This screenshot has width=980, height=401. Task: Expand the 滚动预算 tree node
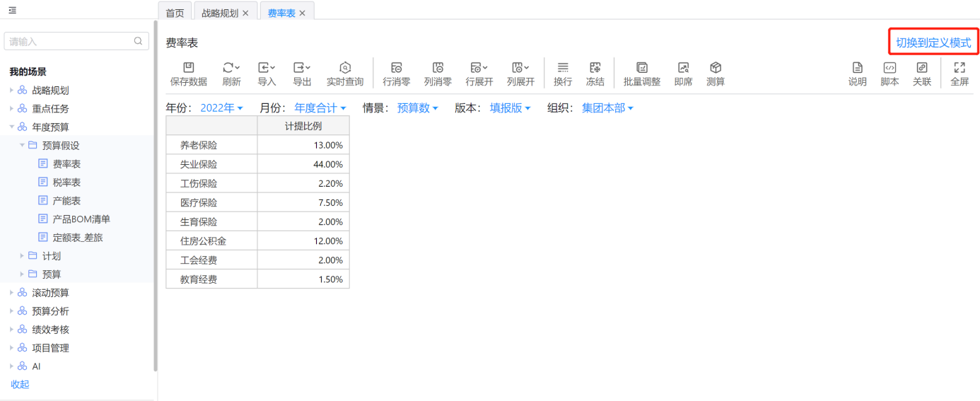pyautogui.click(x=11, y=293)
